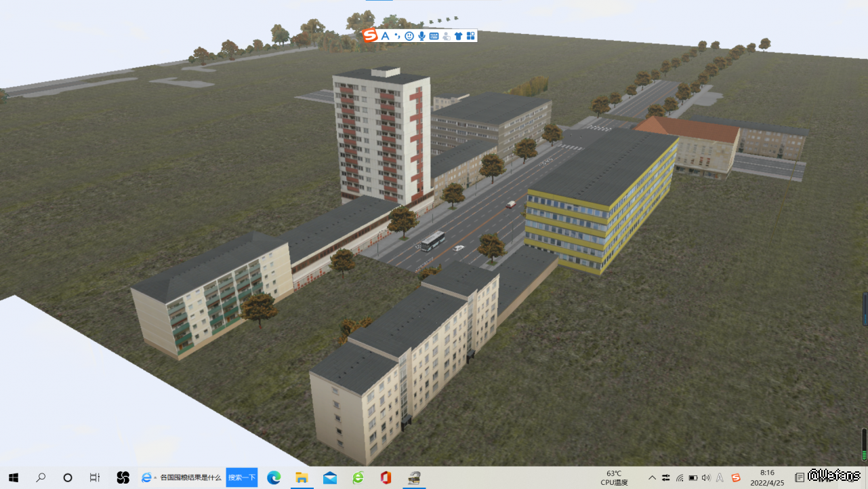Open the Windows Start menu
The image size is (868, 489).
click(13, 477)
